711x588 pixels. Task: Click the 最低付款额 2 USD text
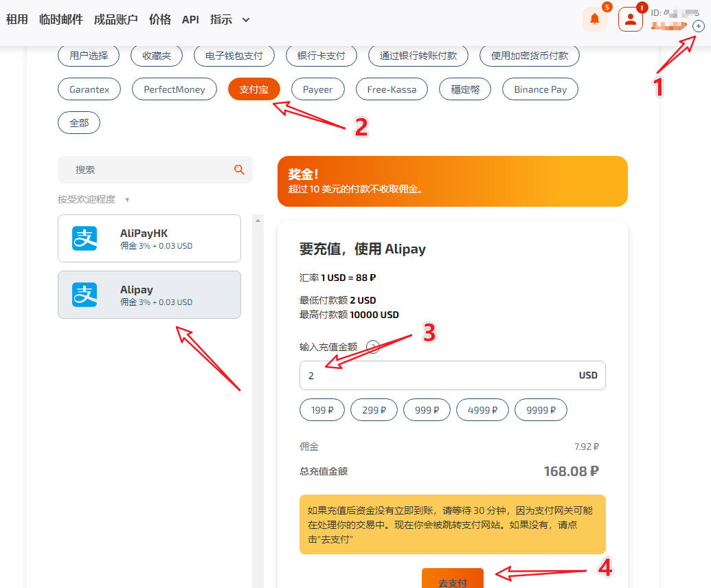pyautogui.click(x=337, y=300)
